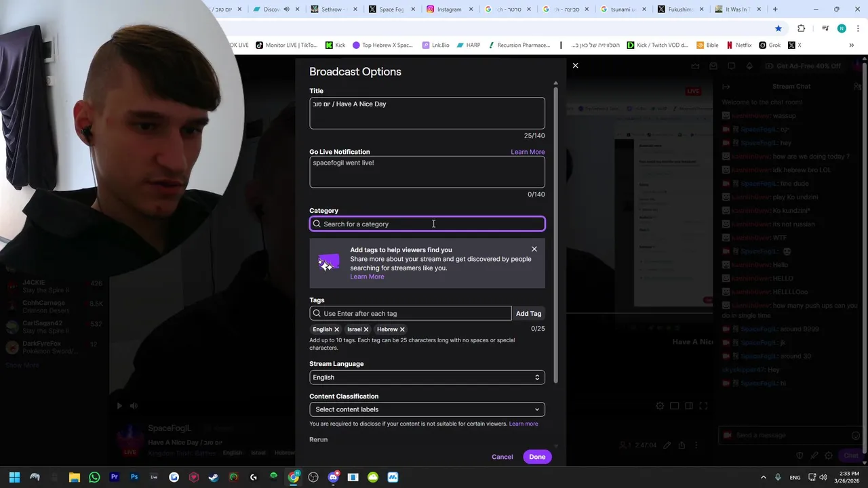Viewport: 868px width, 488px height.
Task: Collapse the Stream Chat panel arrow
Action: (x=726, y=87)
